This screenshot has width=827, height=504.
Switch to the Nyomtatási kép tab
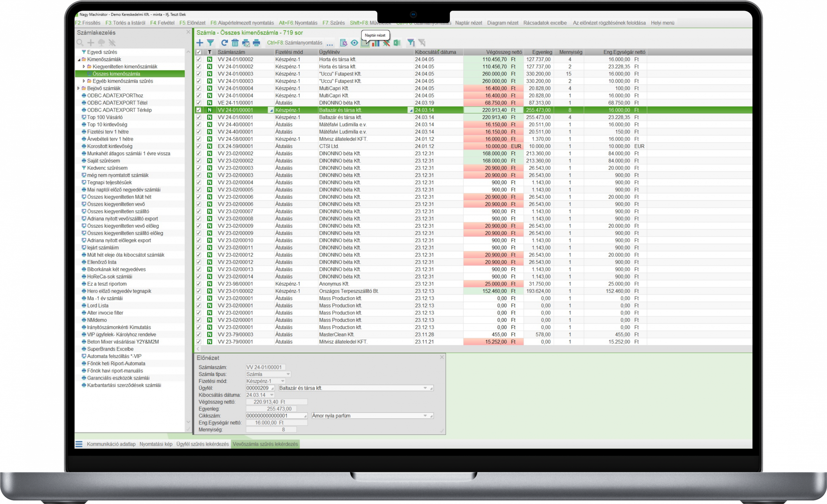point(156,444)
